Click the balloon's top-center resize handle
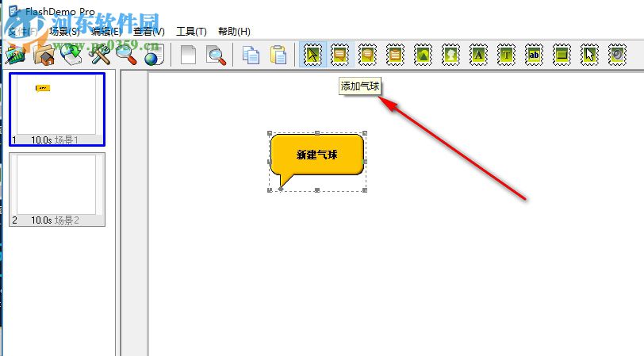The image size is (644, 356). [x=317, y=133]
